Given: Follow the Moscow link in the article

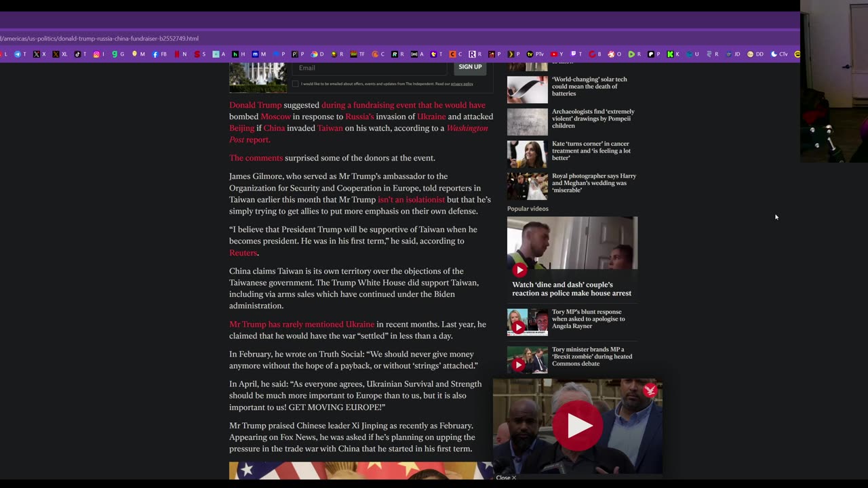Looking at the screenshot, I should pyautogui.click(x=275, y=117).
